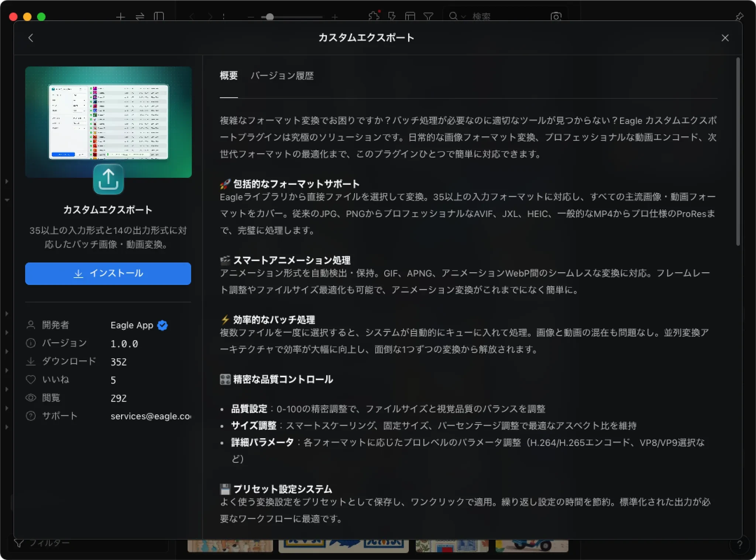Install the plugin with インストール button
756x560 pixels.
coord(108,274)
